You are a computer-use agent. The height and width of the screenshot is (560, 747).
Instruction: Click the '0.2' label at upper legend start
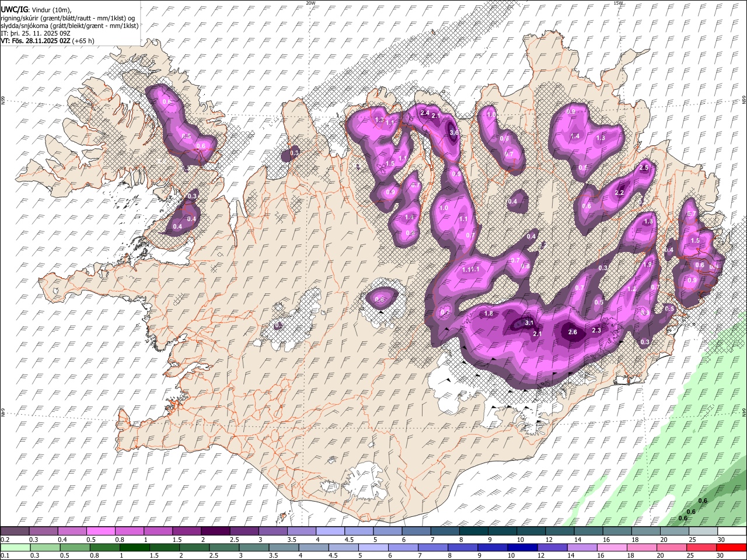(x=5, y=540)
